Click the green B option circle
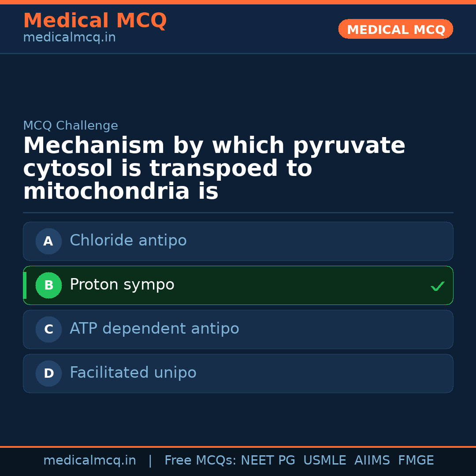This screenshot has height=476, width=476. [48, 285]
